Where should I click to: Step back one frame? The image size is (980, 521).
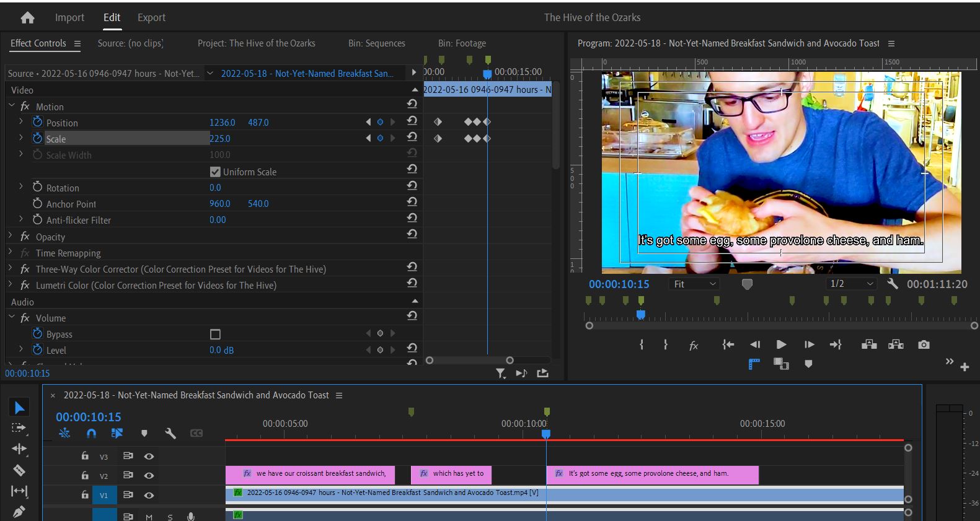pos(755,344)
